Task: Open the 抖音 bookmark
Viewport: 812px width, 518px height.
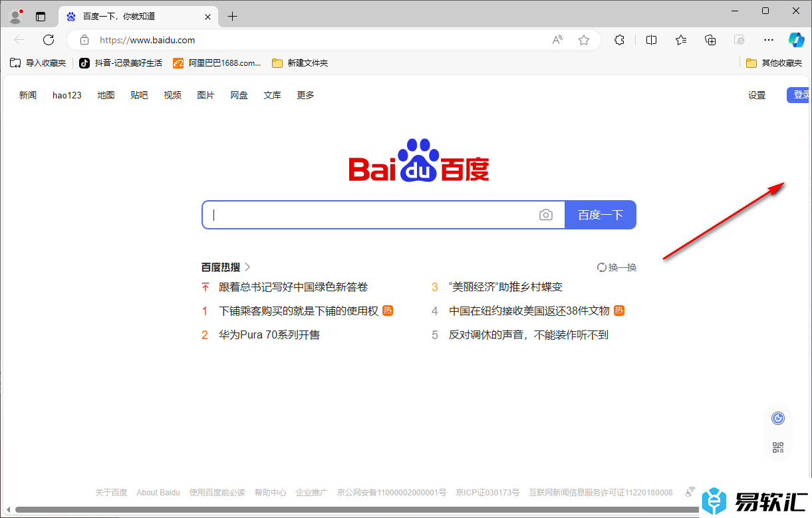Action: (120, 63)
